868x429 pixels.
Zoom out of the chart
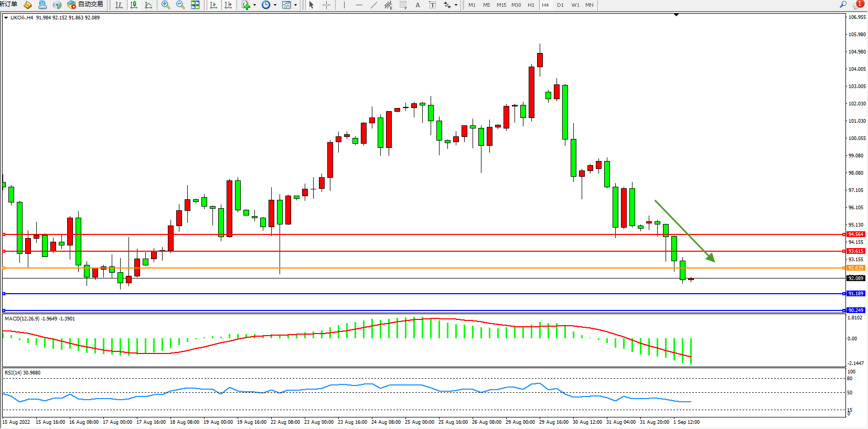pos(180,5)
